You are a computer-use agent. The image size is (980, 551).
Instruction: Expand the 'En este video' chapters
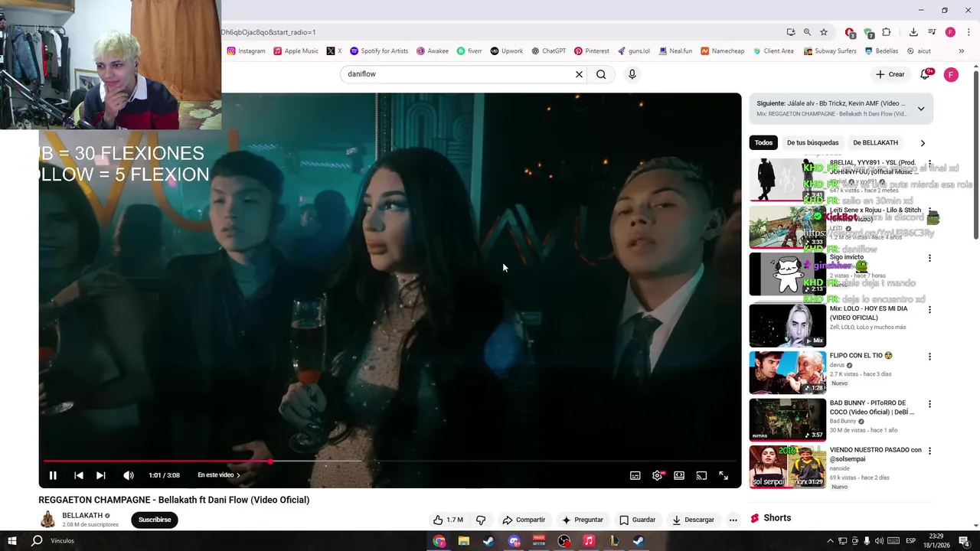[x=219, y=475]
